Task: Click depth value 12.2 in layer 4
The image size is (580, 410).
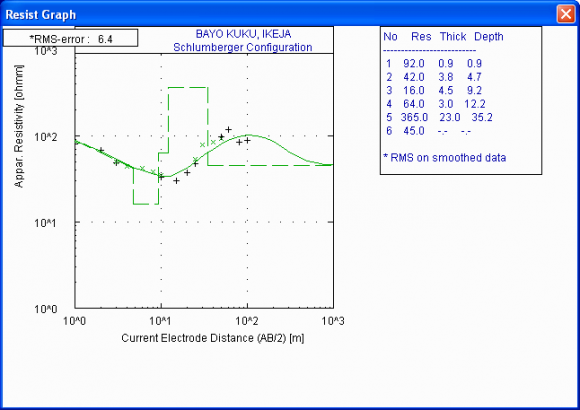Action: point(475,104)
